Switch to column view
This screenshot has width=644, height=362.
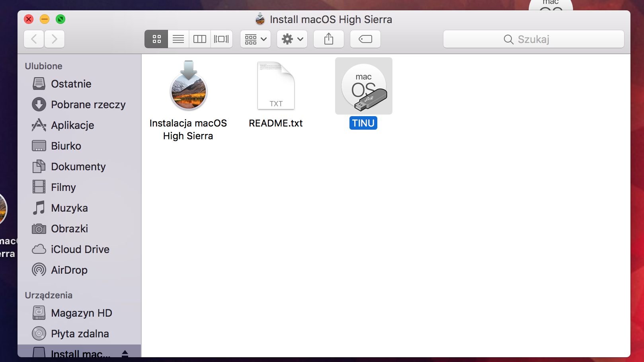pos(200,39)
